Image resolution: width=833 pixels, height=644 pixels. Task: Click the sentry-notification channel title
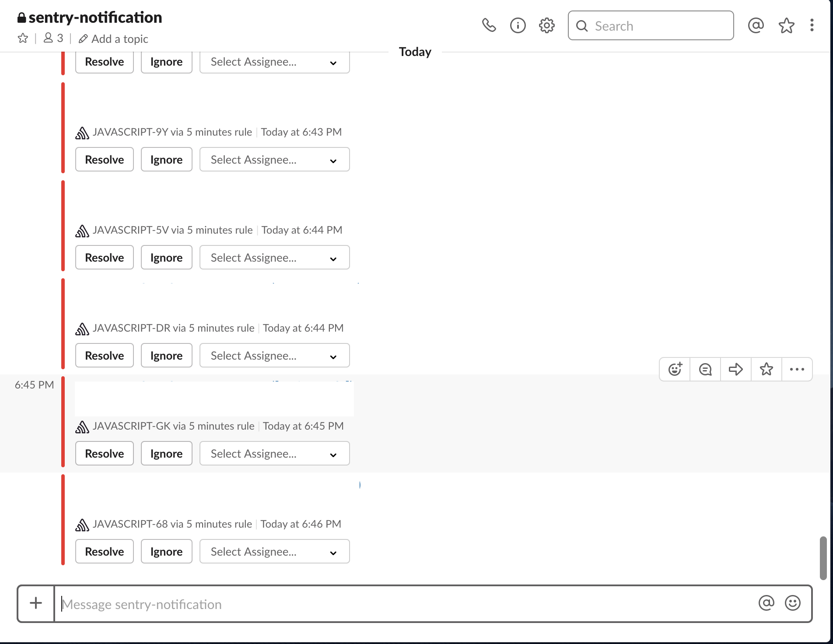coord(95,17)
